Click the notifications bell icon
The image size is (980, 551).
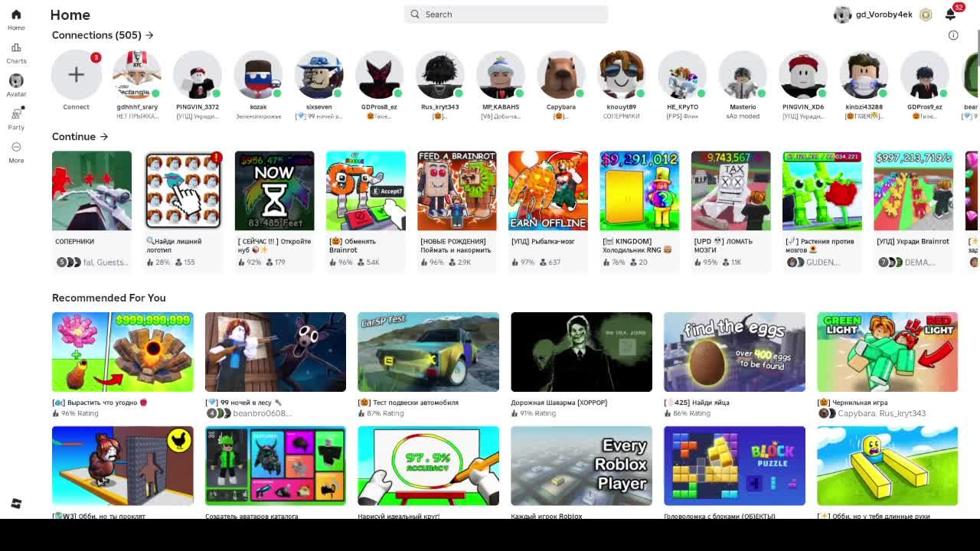tap(950, 15)
